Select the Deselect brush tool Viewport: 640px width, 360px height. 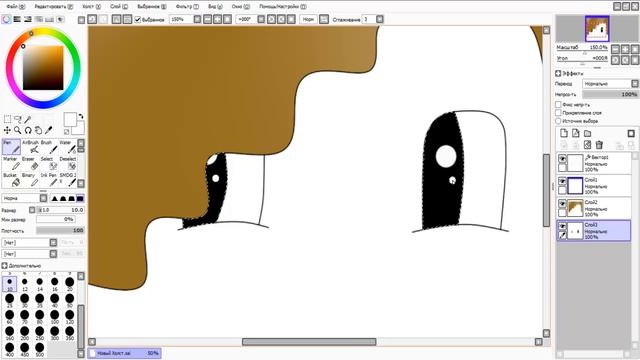[x=67, y=163]
